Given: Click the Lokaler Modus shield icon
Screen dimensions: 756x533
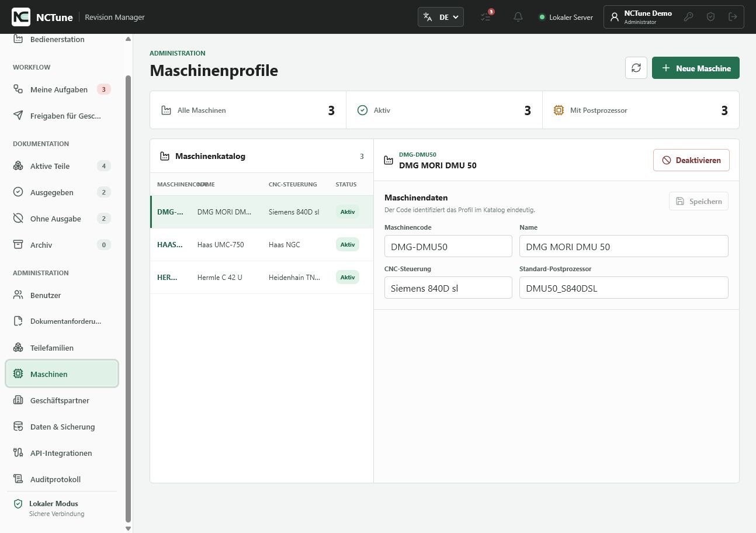Looking at the screenshot, I should point(18,504).
